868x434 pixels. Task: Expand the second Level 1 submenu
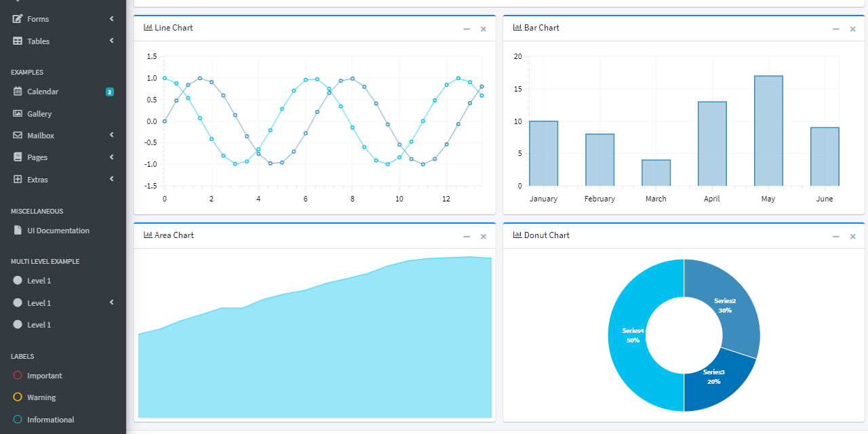tap(111, 302)
